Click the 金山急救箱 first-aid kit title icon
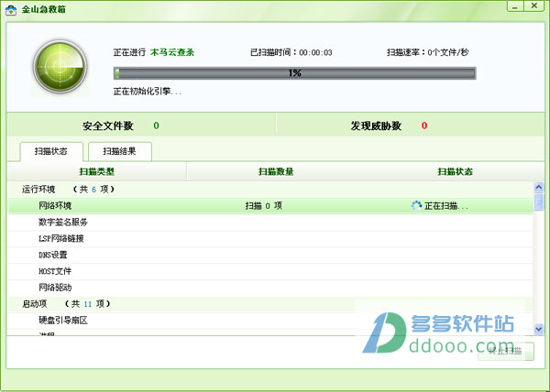 coord(11,9)
